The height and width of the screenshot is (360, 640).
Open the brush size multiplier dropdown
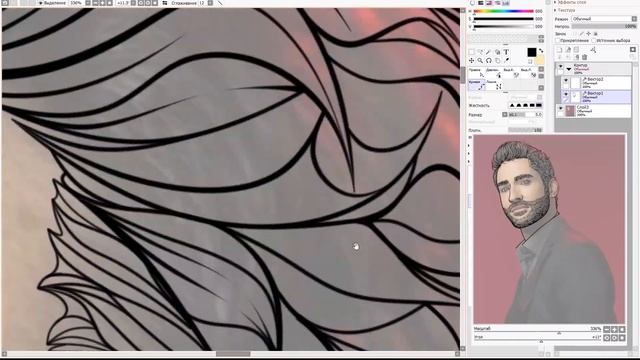pyautogui.click(x=504, y=115)
